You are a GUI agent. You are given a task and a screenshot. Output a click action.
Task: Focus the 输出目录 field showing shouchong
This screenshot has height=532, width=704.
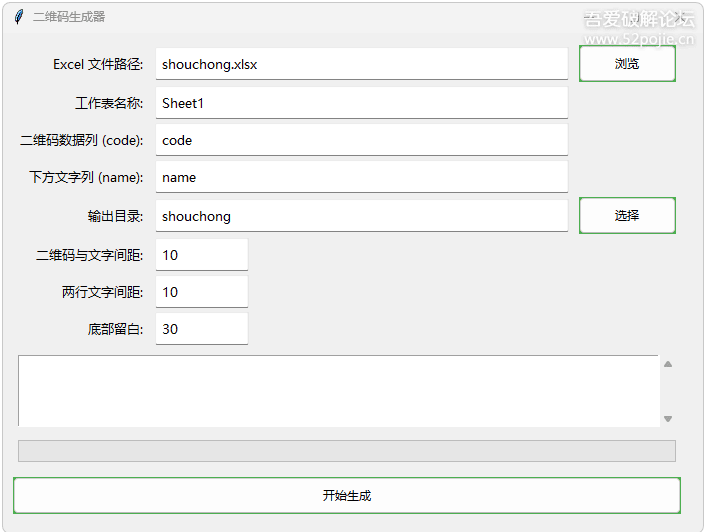tap(361, 216)
